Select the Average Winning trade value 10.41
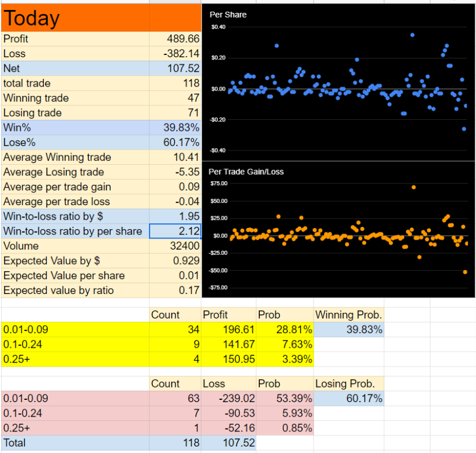This screenshot has width=476, height=453. tap(175, 157)
